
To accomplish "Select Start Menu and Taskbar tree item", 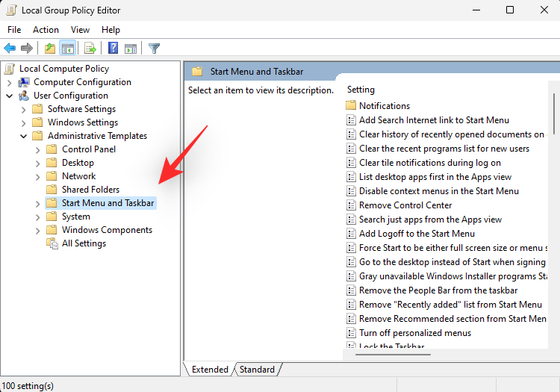I will tap(108, 203).
